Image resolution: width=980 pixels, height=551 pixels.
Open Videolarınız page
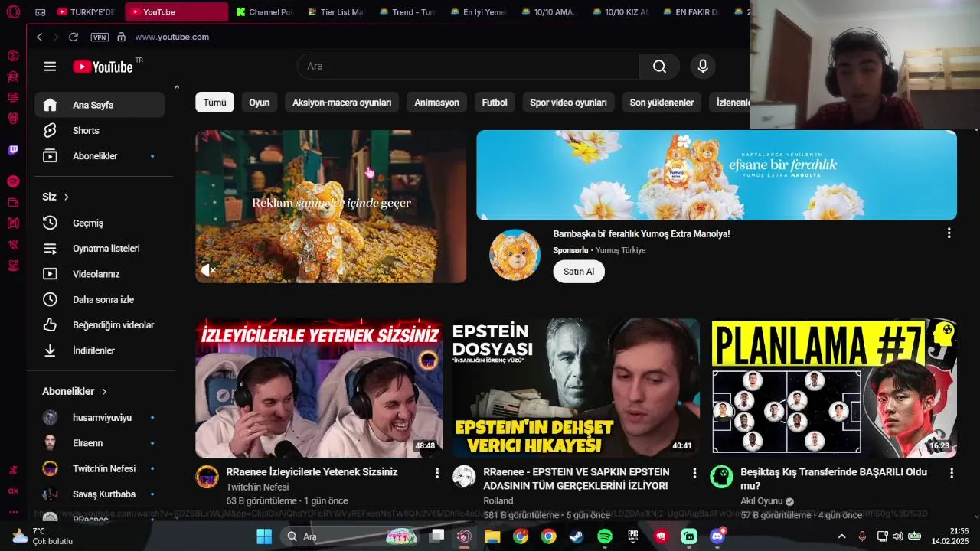pyautogui.click(x=100, y=274)
